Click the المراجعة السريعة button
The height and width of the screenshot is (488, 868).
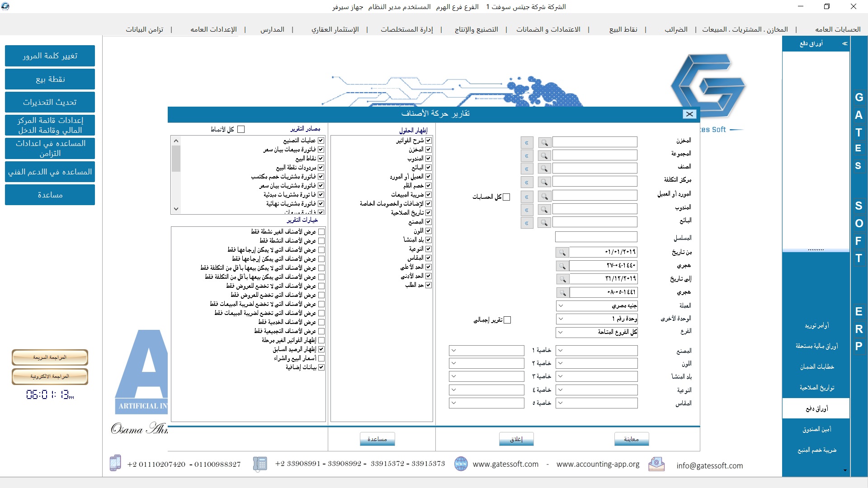click(x=50, y=357)
